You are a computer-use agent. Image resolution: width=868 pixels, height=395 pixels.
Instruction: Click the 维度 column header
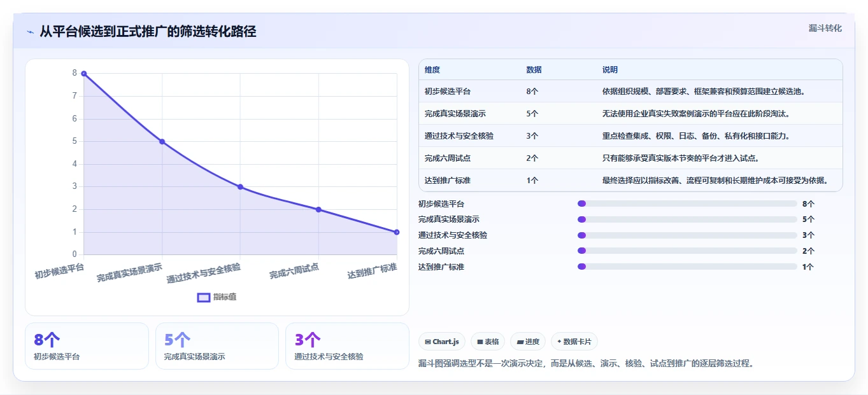[432, 70]
